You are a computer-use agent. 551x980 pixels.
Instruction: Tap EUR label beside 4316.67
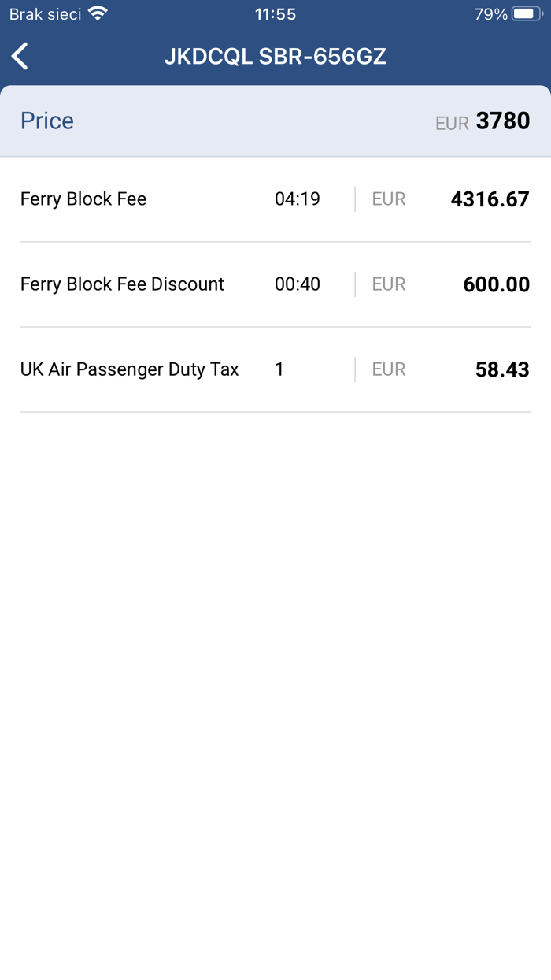pyautogui.click(x=389, y=199)
